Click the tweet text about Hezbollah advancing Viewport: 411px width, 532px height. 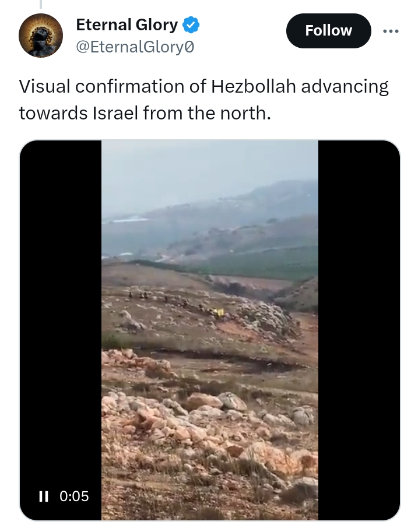(x=203, y=100)
